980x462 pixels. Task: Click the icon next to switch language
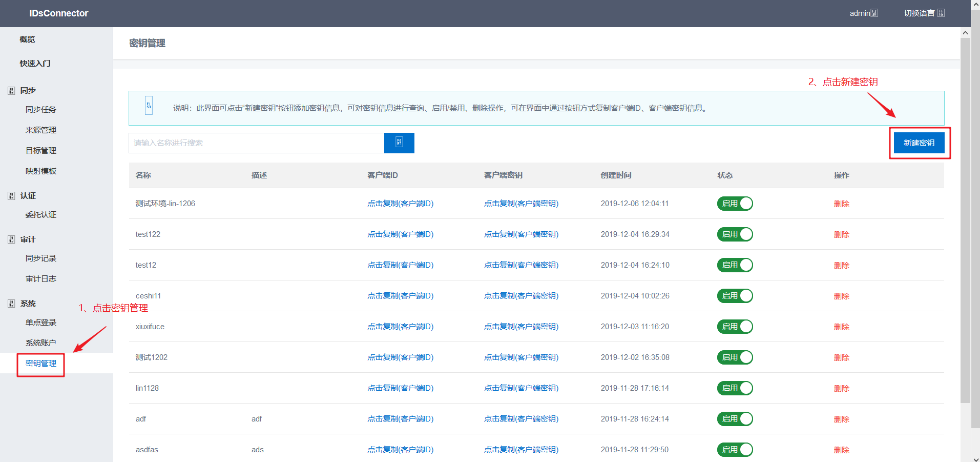coord(941,13)
